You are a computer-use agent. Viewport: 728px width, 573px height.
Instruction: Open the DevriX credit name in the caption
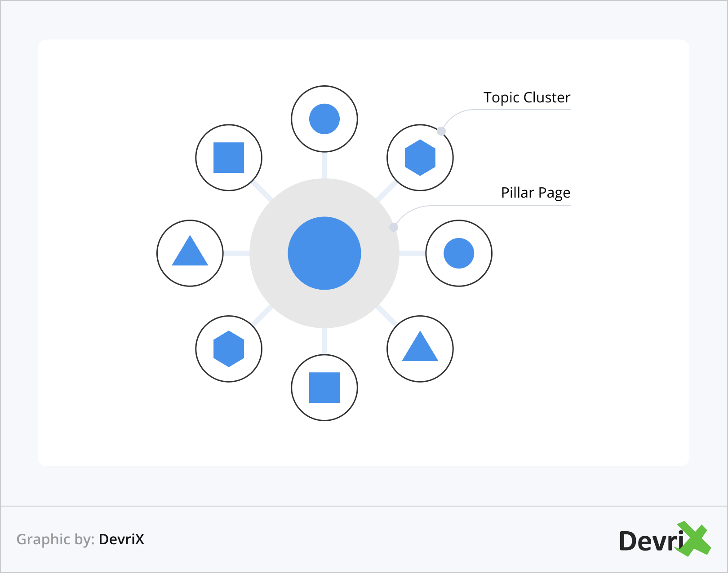pos(121,539)
